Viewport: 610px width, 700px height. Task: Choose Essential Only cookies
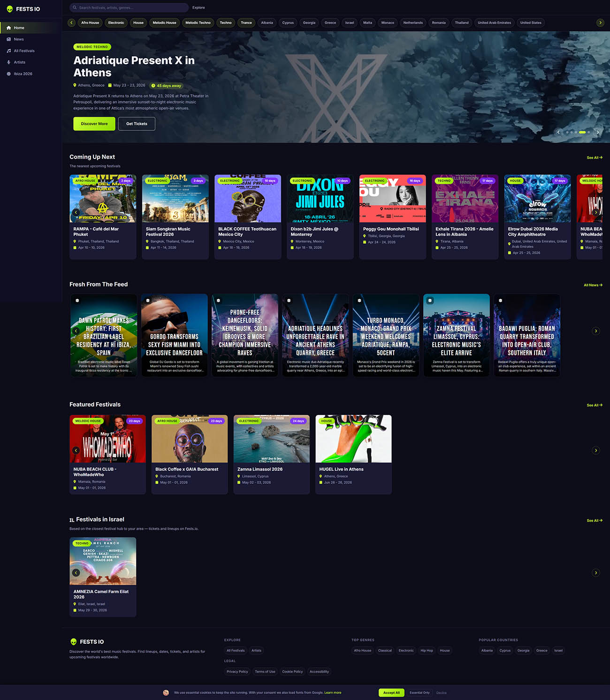point(419,692)
